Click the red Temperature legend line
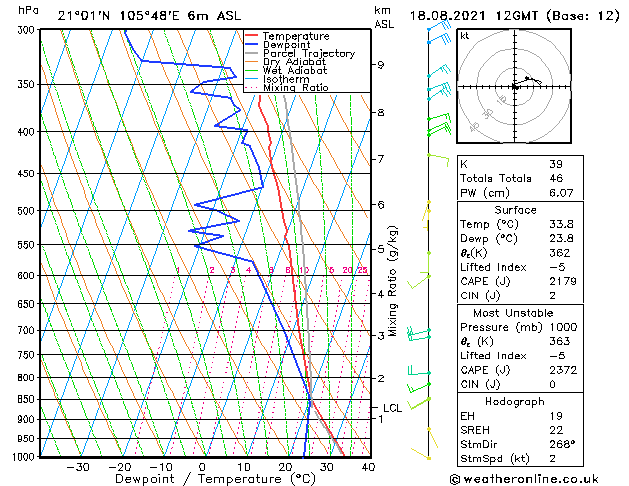 pos(251,36)
